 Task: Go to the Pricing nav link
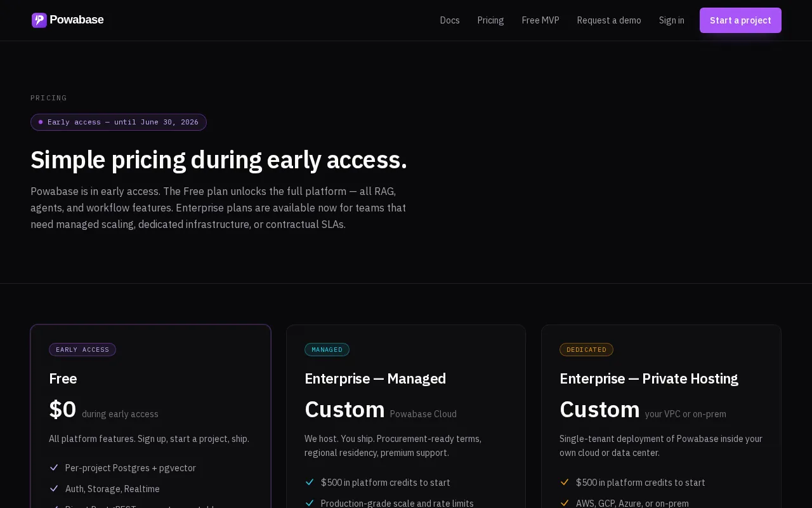point(490,20)
